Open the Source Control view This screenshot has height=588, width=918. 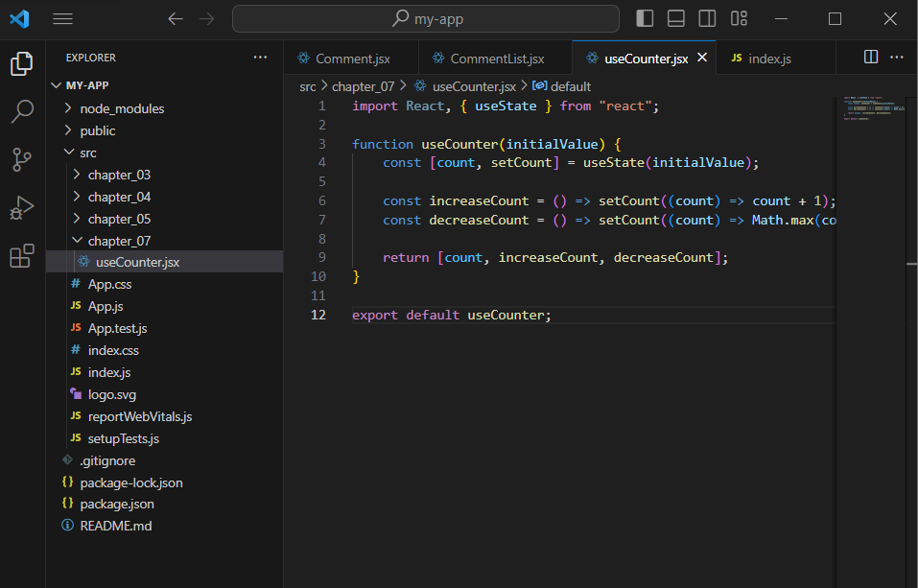[x=22, y=159]
